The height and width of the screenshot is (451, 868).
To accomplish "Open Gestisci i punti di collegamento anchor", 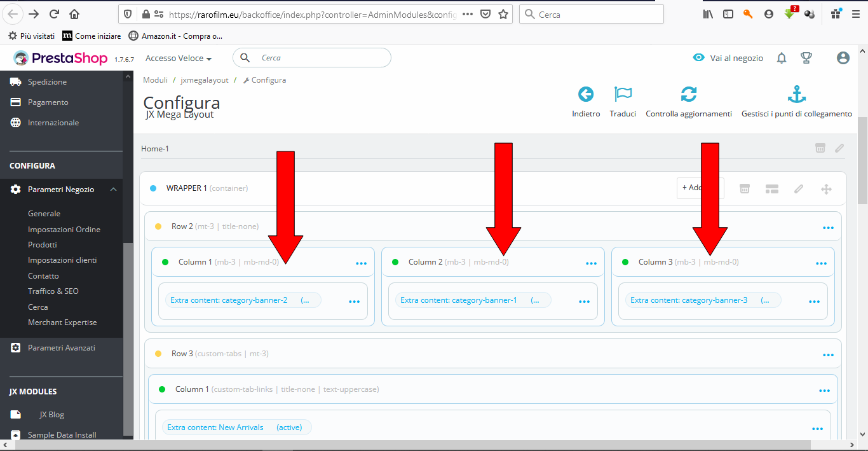I will pos(797,94).
